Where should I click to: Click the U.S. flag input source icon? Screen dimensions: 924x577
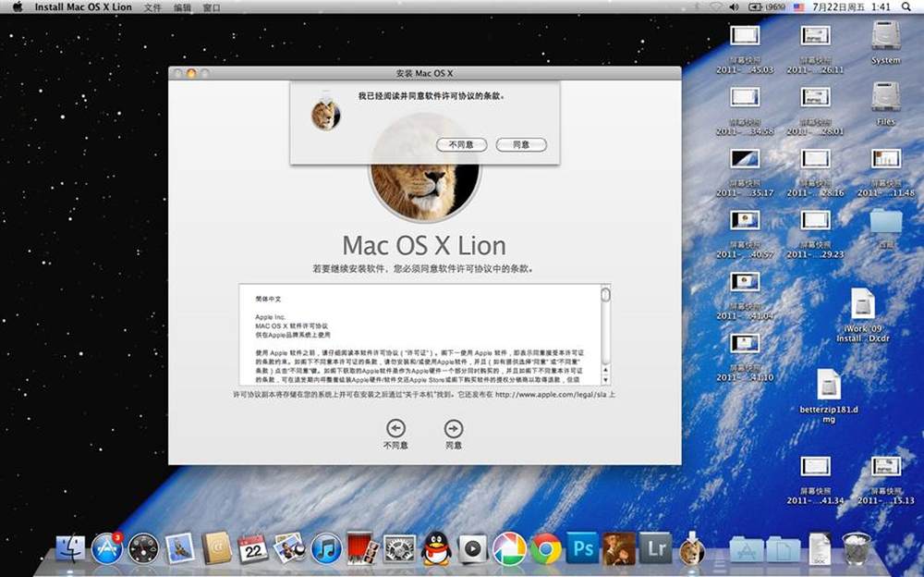tap(798, 7)
